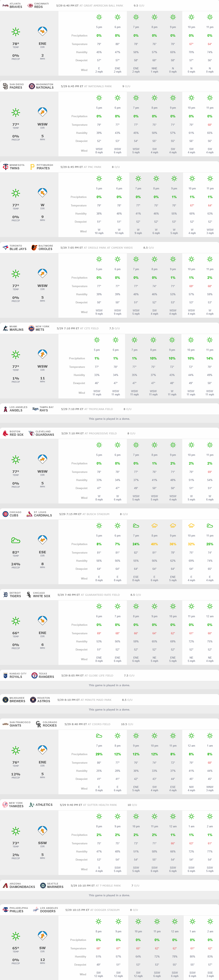Image resolution: width=219 pixels, height=980 pixels.
Task: Click the Seattle Mariners logo
Action: coord(43,885)
